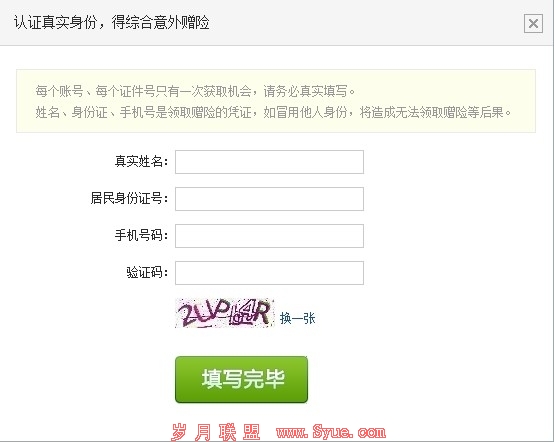Activate the 验证码 entry field
The image size is (554, 442).
[x=269, y=273]
